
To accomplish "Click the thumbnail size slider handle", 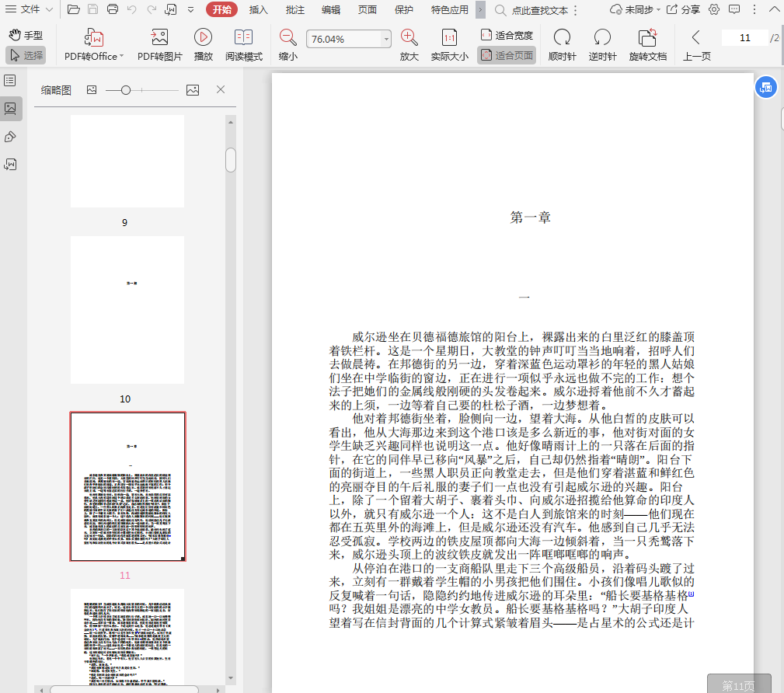I will (126, 90).
